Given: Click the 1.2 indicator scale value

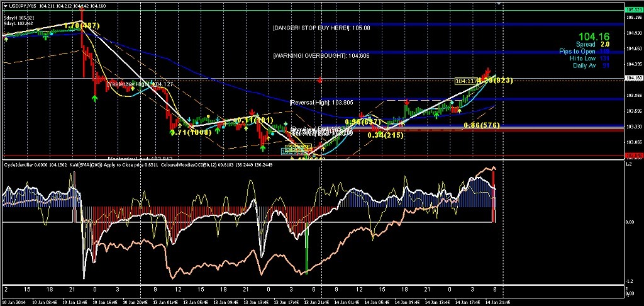Looking at the screenshot, I should [629, 164].
